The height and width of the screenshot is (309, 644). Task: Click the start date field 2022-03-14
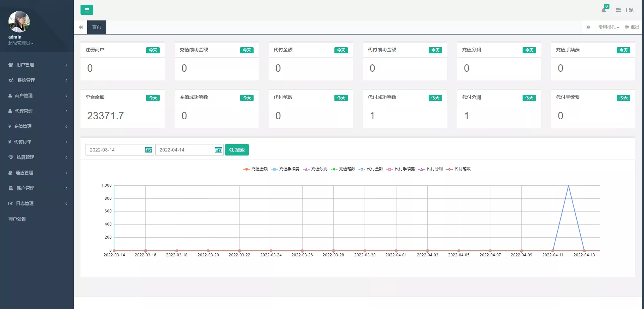114,150
